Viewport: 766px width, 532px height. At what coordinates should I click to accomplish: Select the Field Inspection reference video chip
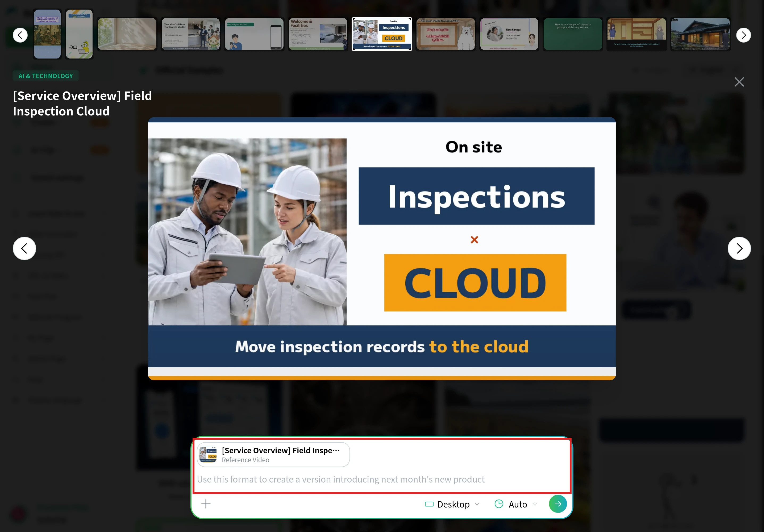pos(273,455)
